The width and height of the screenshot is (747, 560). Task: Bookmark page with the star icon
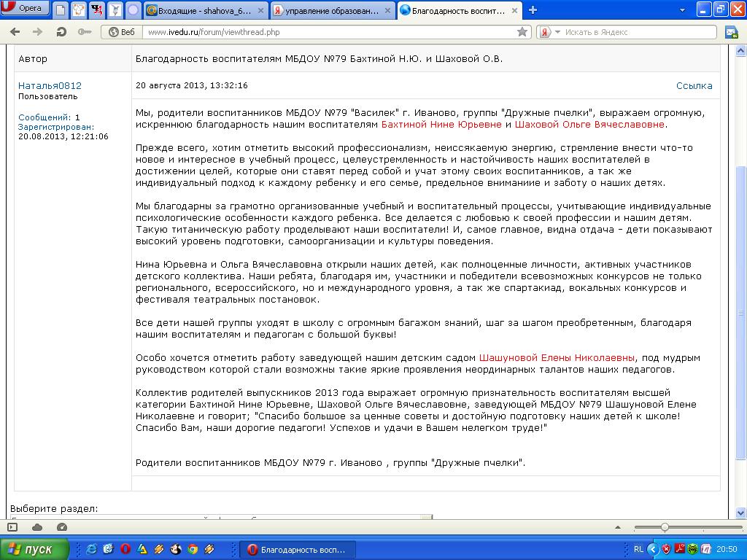pyautogui.click(x=522, y=32)
